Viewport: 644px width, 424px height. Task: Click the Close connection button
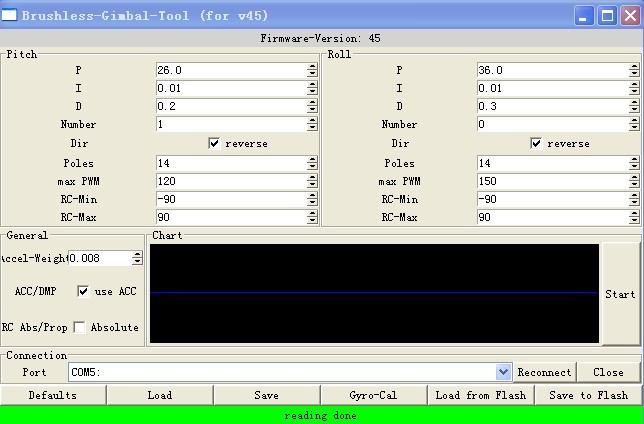coord(609,372)
